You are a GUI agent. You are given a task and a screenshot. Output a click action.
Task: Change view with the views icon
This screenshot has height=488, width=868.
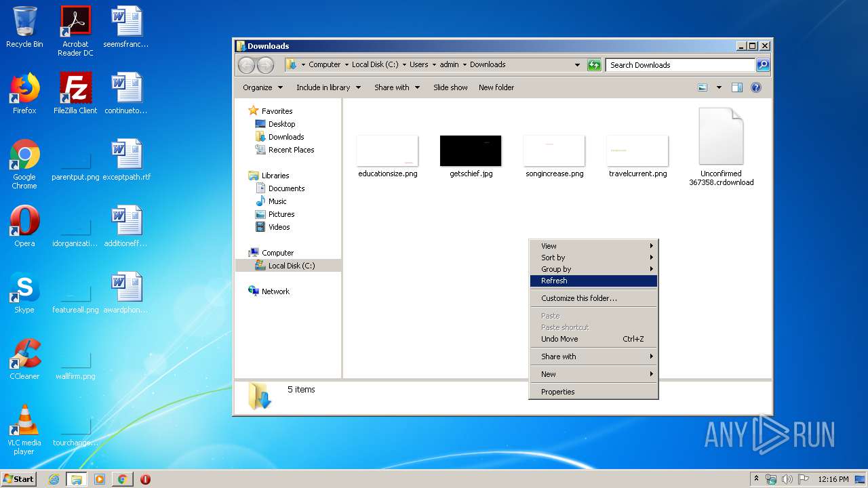tap(703, 87)
